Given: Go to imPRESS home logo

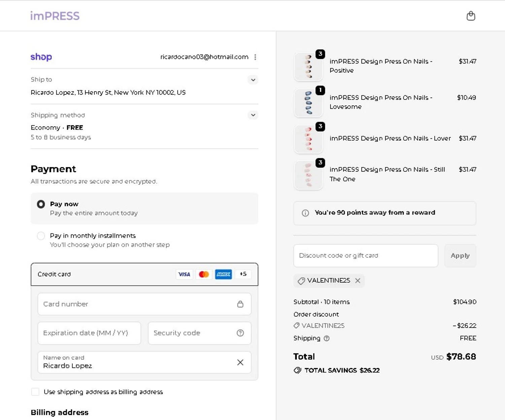Looking at the screenshot, I should point(55,16).
